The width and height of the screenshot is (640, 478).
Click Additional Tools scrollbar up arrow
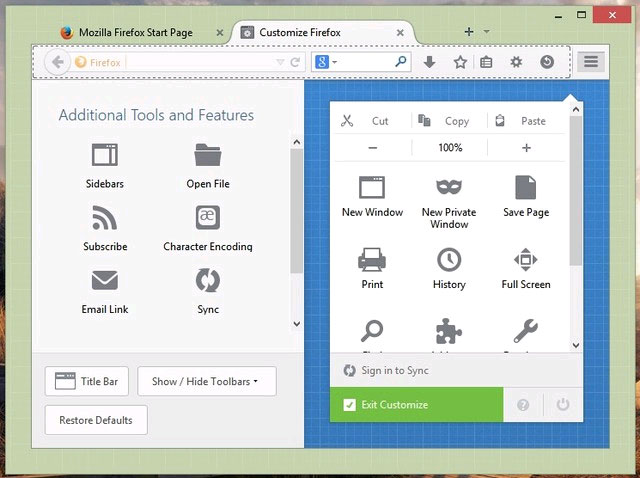[297, 142]
